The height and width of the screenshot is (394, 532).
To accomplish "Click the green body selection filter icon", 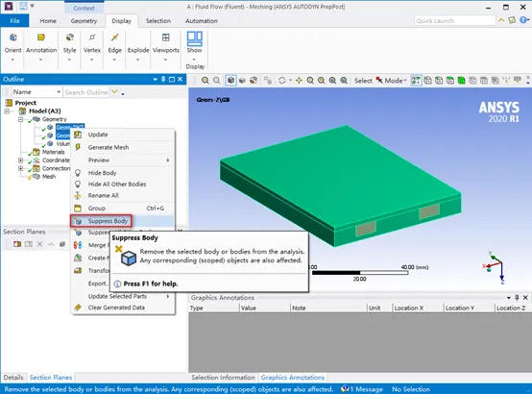I will coord(461,81).
